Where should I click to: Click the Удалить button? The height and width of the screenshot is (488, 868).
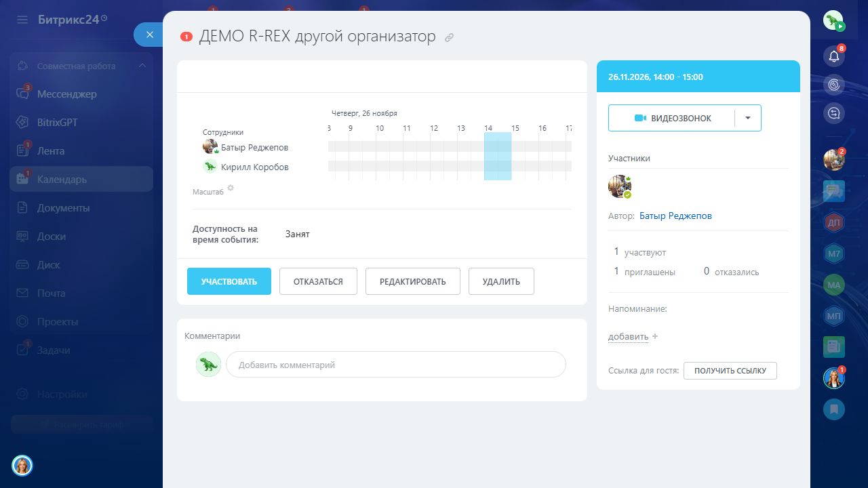point(501,281)
